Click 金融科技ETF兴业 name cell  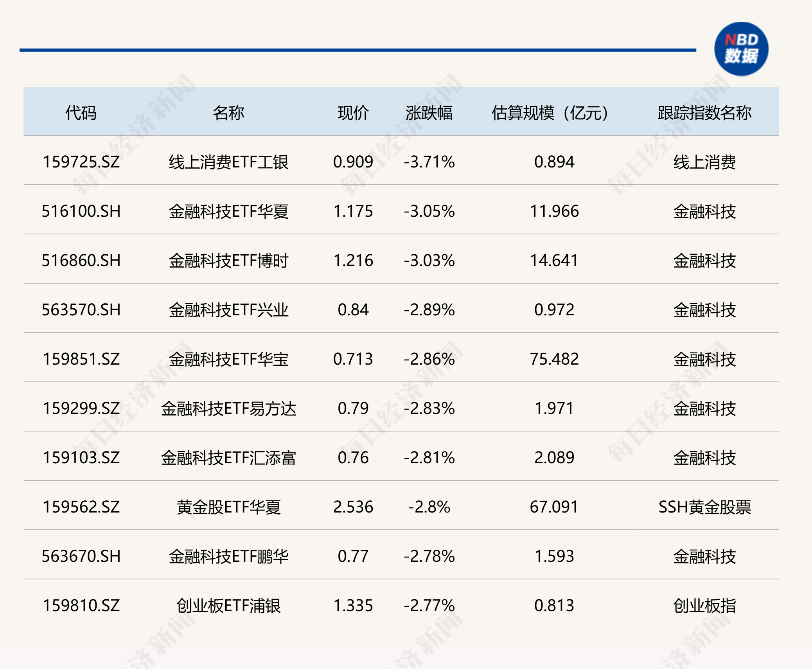pyautogui.click(x=228, y=310)
